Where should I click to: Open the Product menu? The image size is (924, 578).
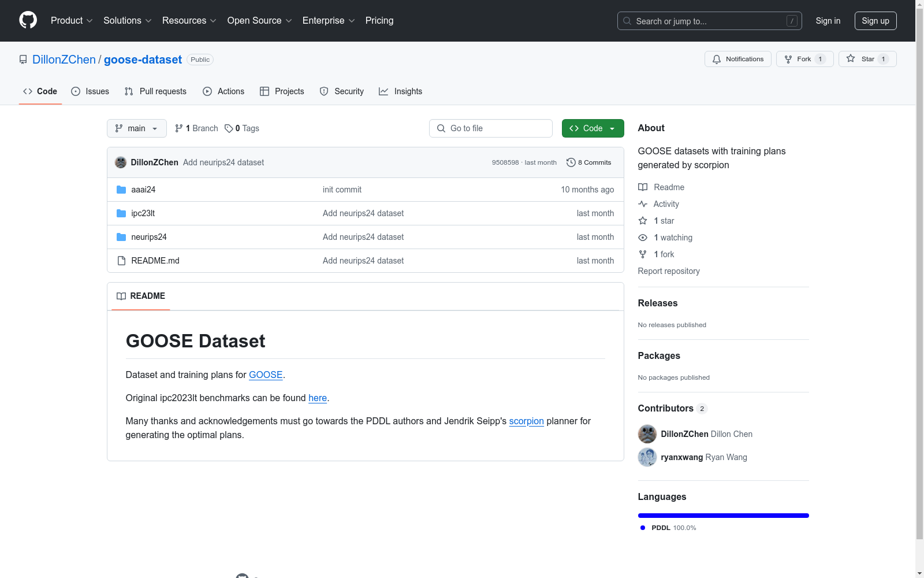(x=72, y=20)
